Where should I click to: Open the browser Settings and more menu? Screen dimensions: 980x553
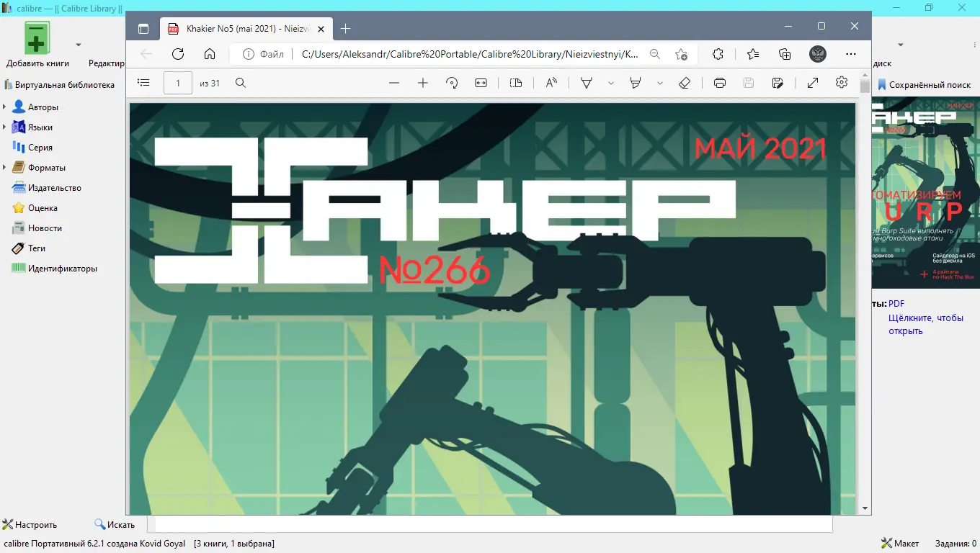[851, 54]
